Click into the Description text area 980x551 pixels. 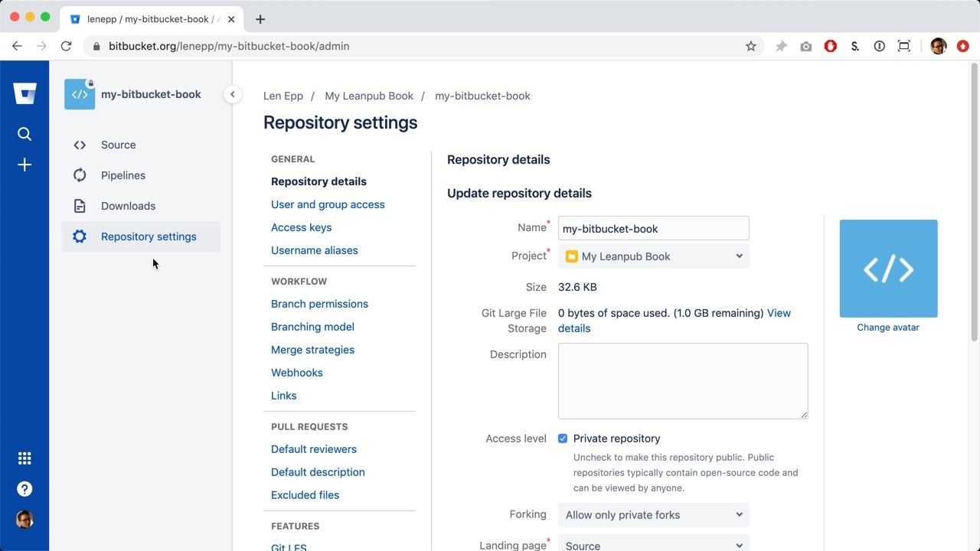[682, 380]
